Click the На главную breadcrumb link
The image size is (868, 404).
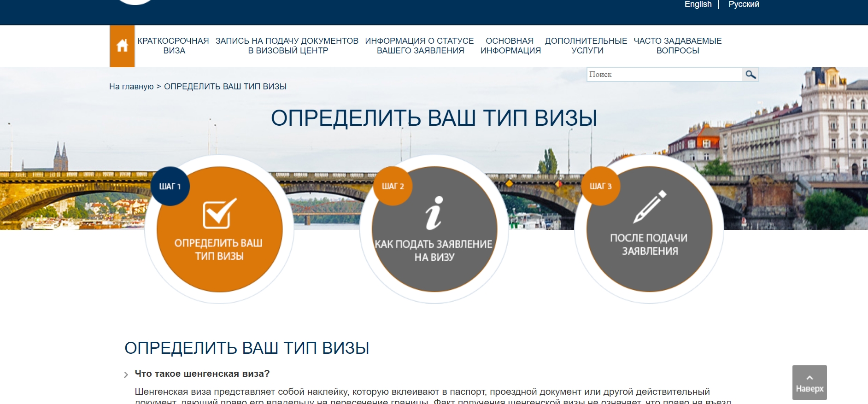pyautogui.click(x=131, y=87)
